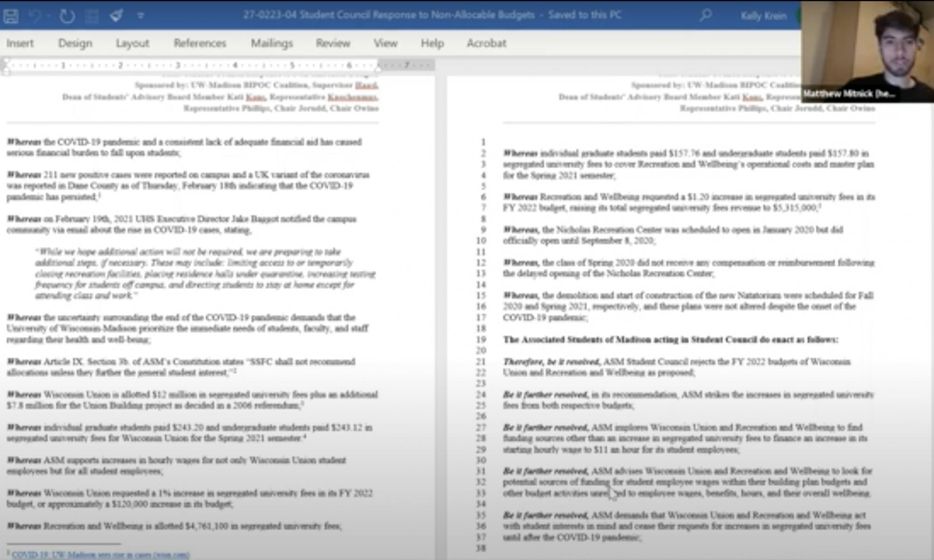Click the Save icon in quick access toolbar
The height and width of the screenshot is (560, 934).
(x=11, y=15)
